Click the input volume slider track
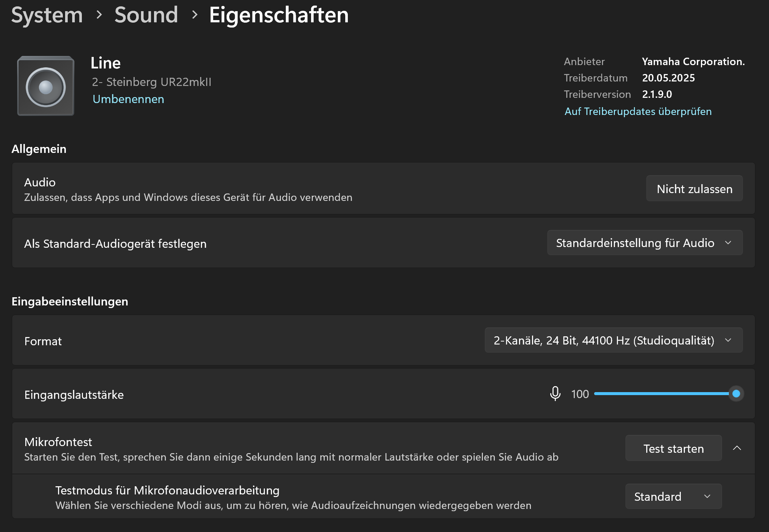Viewport: 769px width, 532px height. tap(659, 394)
